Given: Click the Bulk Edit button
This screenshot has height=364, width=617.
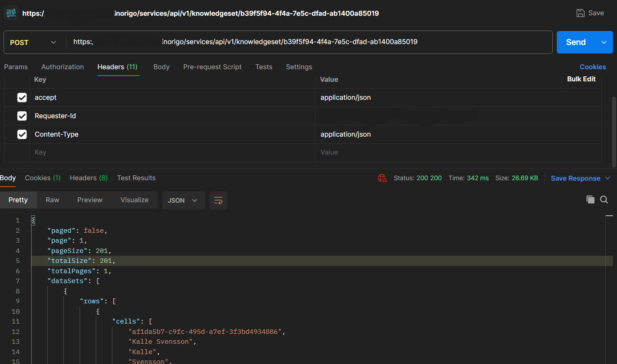Looking at the screenshot, I should click(581, 79).
